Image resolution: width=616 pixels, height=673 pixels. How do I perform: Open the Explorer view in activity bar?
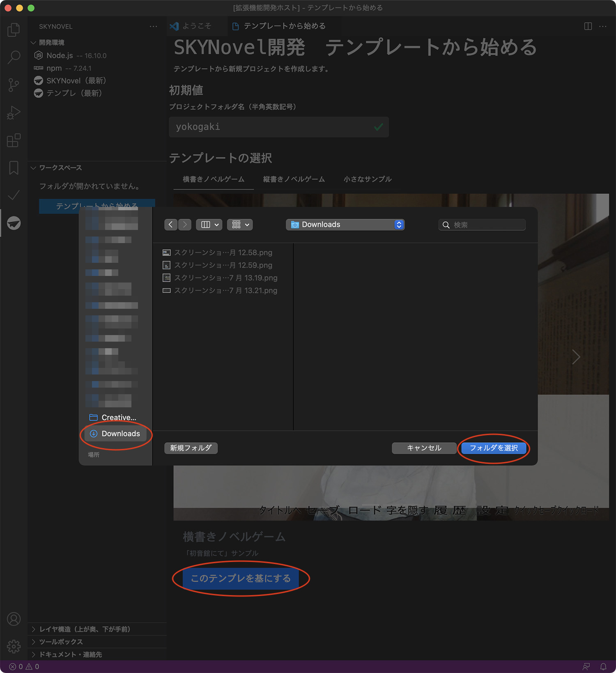[x=14, y=30]
